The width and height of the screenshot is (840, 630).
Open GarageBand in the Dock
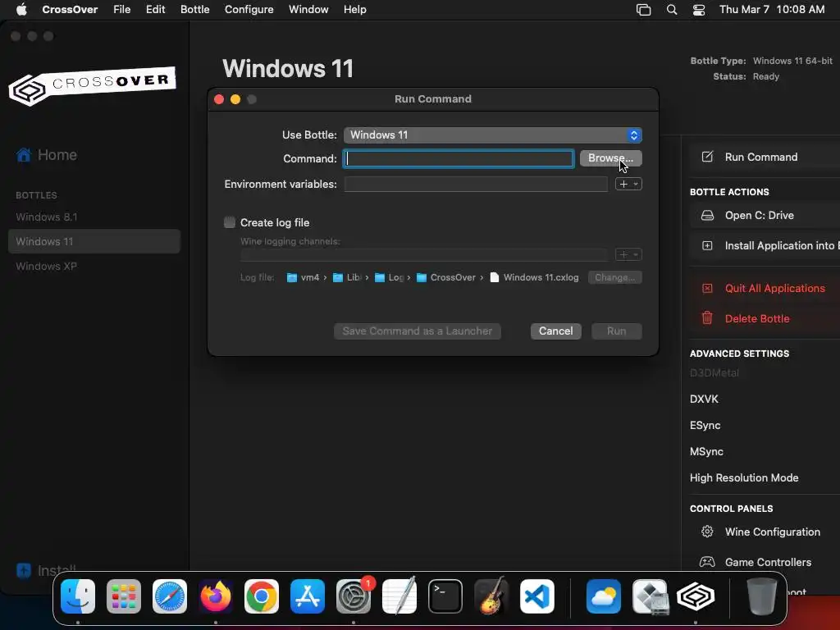491,596
